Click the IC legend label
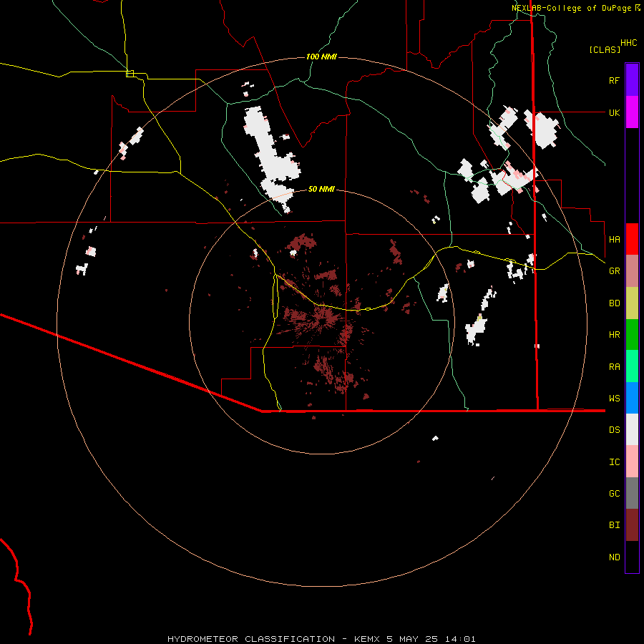This screenshot has height=644, width=644. point(614,462)
